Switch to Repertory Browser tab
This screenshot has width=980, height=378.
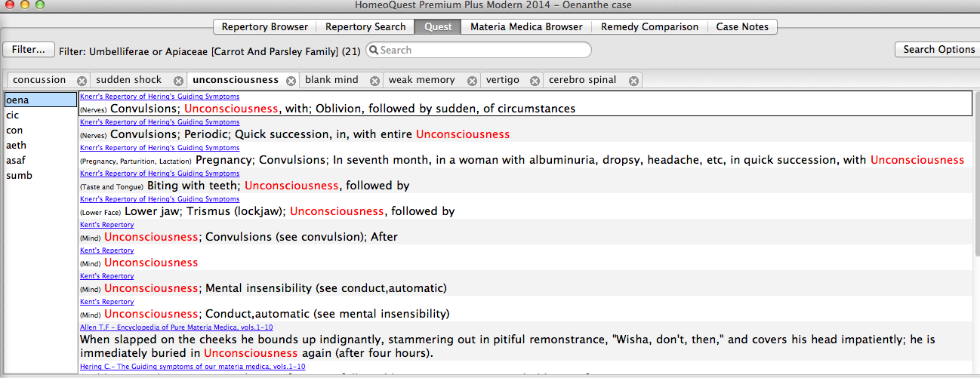(264, 26)
